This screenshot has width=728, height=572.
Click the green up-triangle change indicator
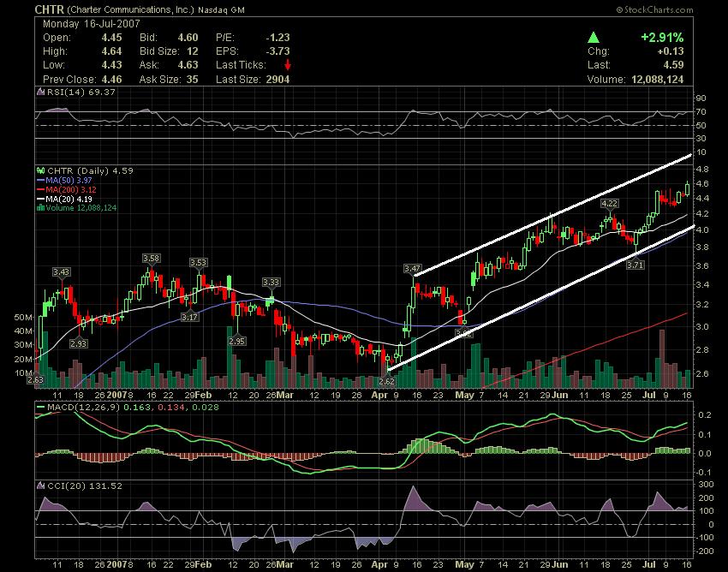(593, 38)
